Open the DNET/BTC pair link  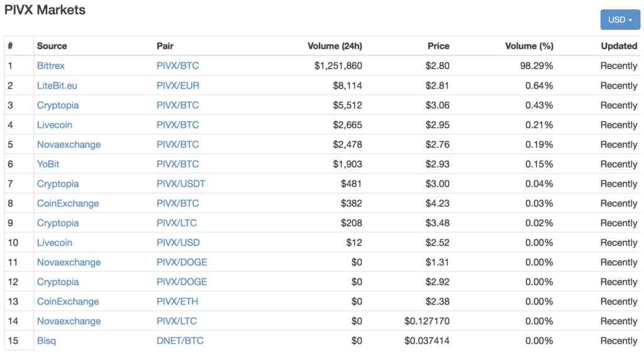(x=180, y=341)
